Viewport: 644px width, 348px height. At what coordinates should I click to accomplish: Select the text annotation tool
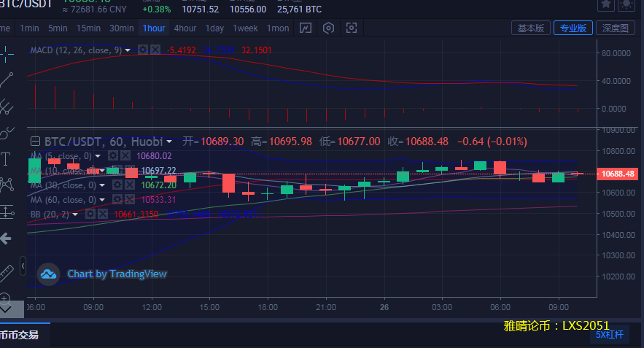[x=7, y=158]
